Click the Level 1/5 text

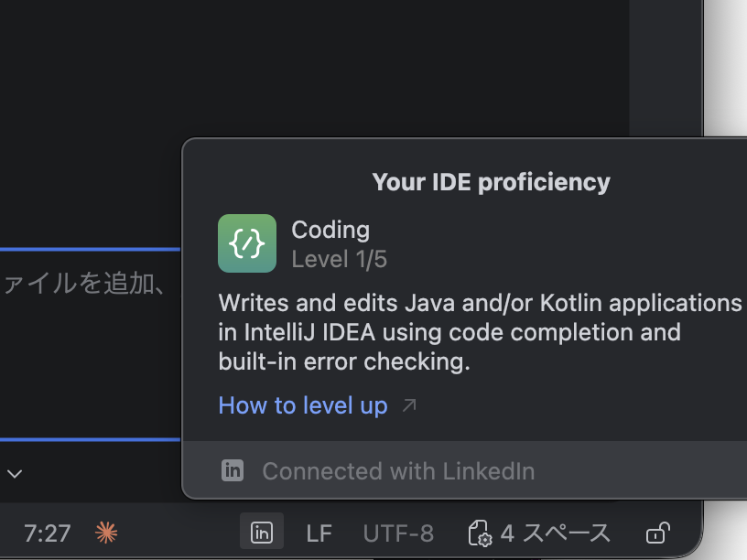pyautogui.click(x=340, y=260)
